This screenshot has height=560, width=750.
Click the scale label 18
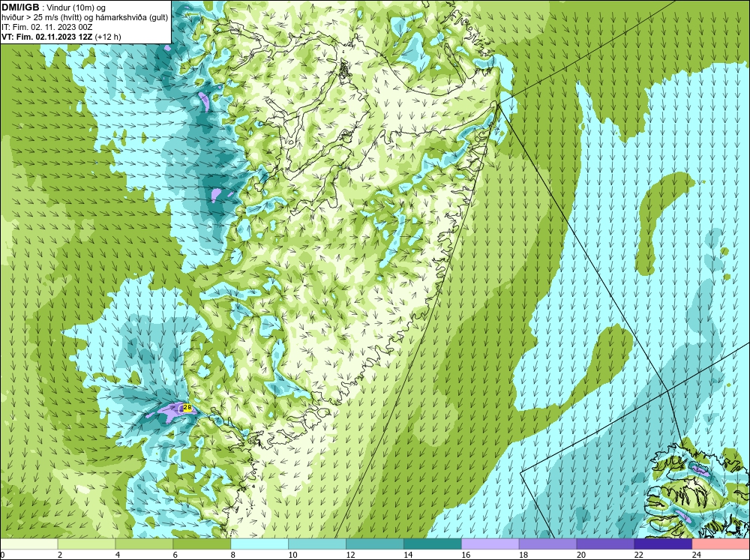pos(523,555)
